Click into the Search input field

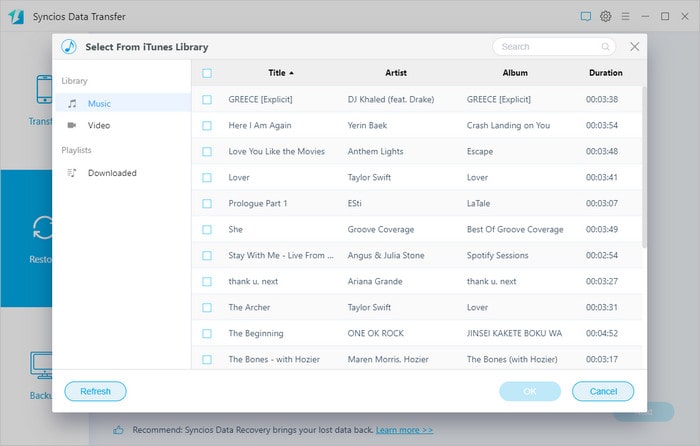554,46
